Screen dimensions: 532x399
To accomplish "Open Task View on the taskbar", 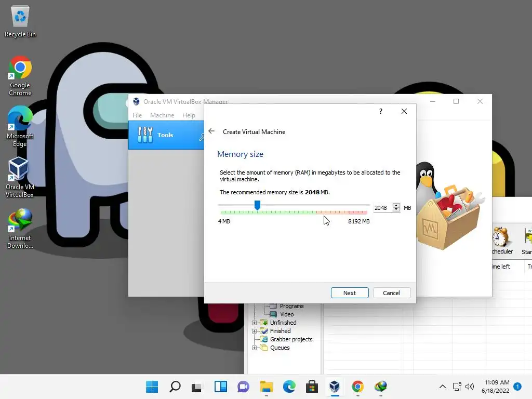I will pos(197,387).
